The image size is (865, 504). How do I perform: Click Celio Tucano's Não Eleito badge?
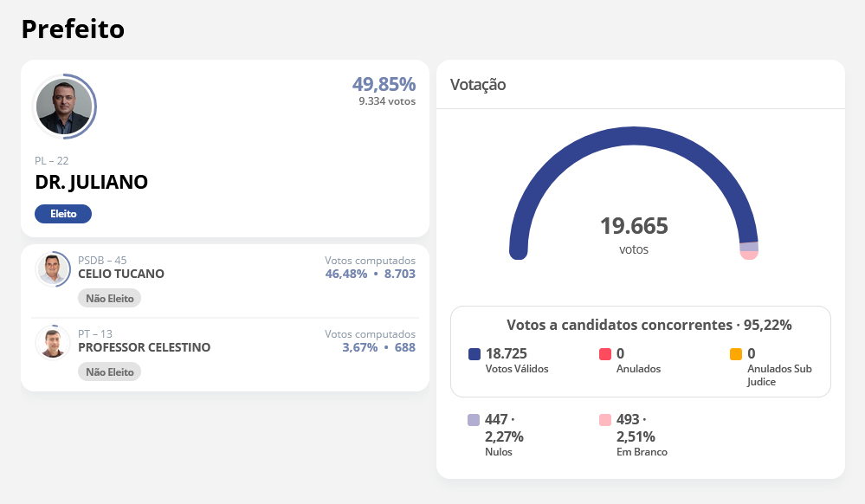pyautogui.click(x=109, y=298)
